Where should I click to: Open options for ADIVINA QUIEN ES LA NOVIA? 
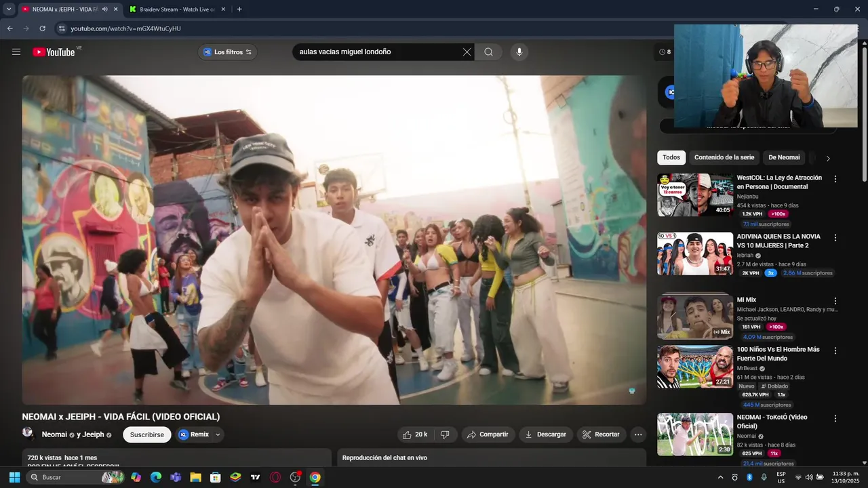pos(835,238)
